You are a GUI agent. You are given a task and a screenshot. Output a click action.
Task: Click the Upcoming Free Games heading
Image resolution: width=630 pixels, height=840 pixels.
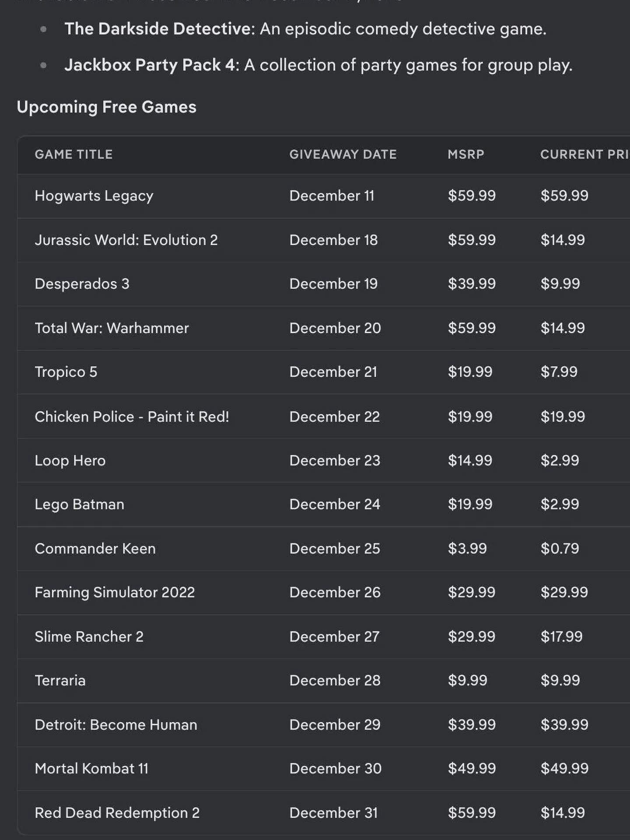107,107
